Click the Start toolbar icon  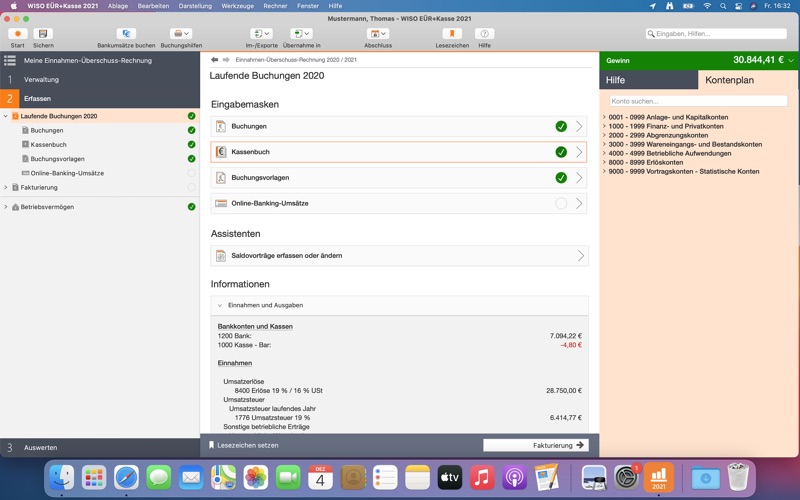[x=17, y=34]
